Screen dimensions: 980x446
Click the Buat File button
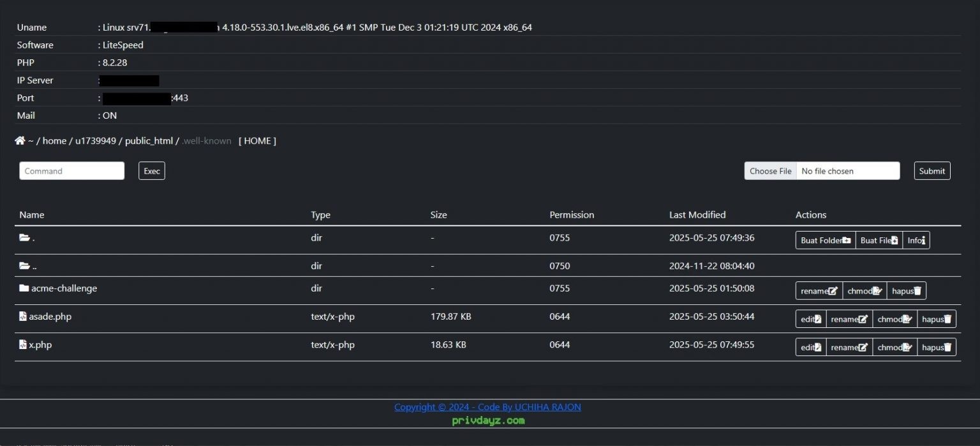(x=879, y=240)
